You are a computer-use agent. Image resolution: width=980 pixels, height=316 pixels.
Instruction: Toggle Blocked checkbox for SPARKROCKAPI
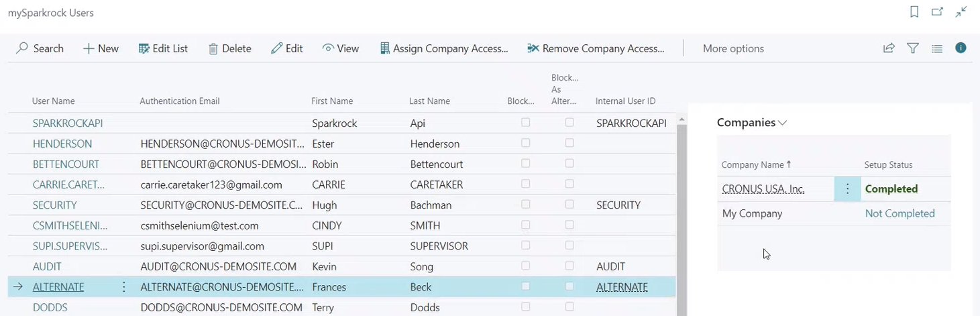526,123
